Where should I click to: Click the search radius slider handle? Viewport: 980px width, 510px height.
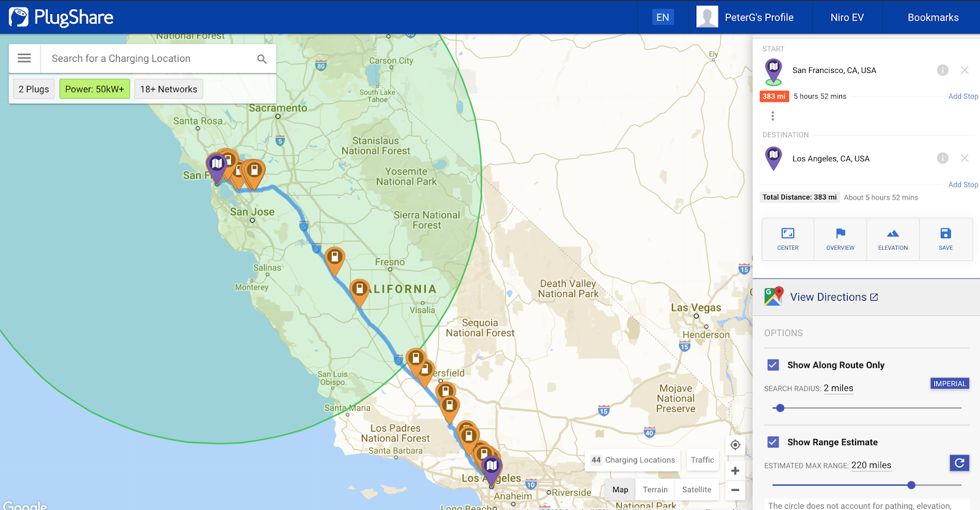(x=780, y=408)
